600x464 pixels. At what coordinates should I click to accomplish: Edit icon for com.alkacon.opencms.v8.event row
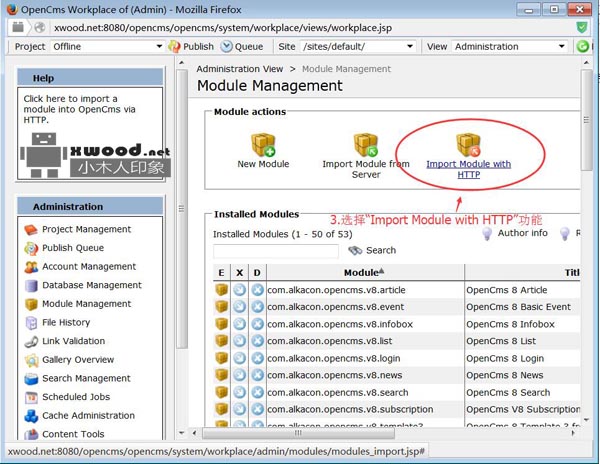[222, 307]
